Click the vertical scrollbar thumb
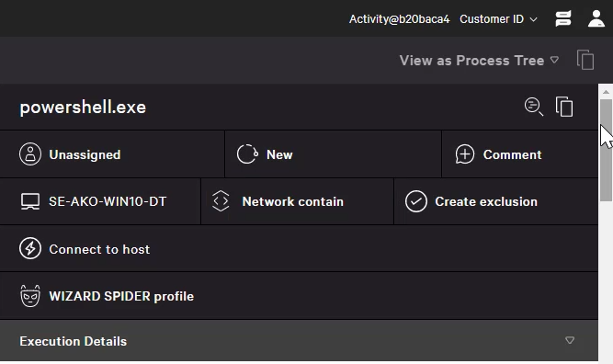613x364 pixels. click(606, 150)
